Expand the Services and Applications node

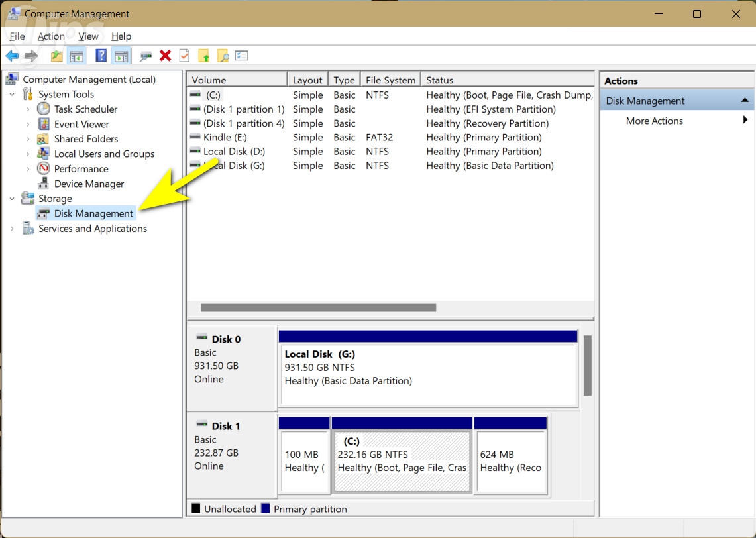click(12, 229)
